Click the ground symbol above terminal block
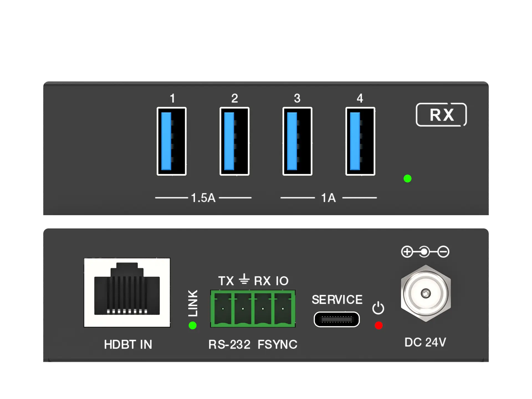Viewport: 532px width, 399px height. pos(244,279)
